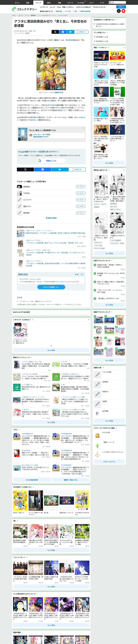Image resolution: width=138 pixels, height=644 pixels.
Task: Expand the マンガ単行本売り上げランキング heading
Action: [26, 594]
